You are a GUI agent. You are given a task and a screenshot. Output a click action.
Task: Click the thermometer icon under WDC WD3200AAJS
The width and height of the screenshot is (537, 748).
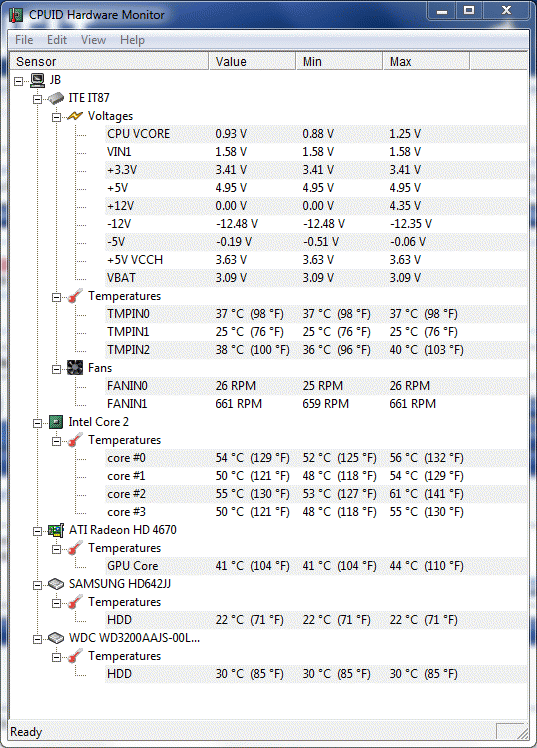pos(75,656)
